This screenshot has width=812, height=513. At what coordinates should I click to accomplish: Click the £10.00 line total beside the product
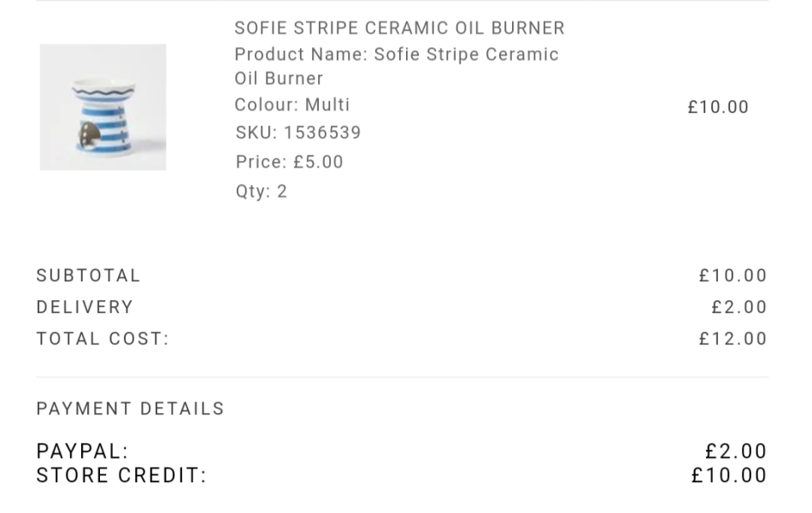[x=718, y=107]
